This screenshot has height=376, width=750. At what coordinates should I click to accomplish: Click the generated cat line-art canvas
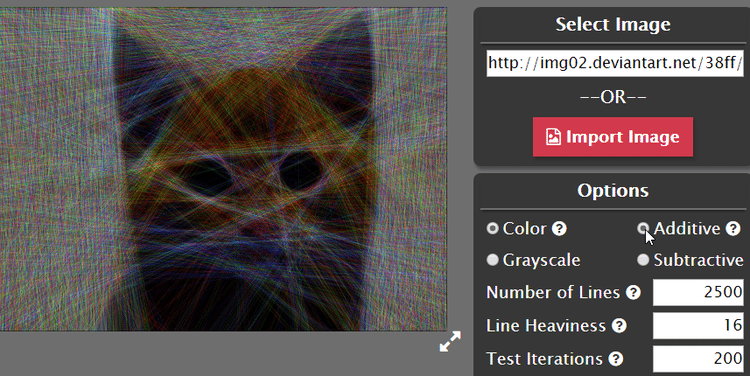pyautogui.click(x=223, y=169)
